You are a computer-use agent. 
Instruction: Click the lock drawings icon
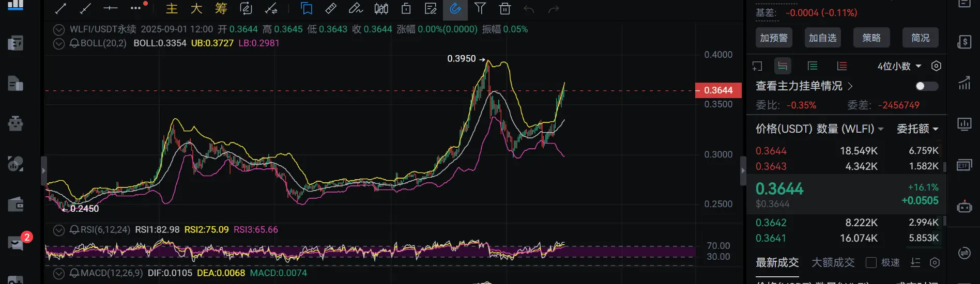tap(406, 8)
